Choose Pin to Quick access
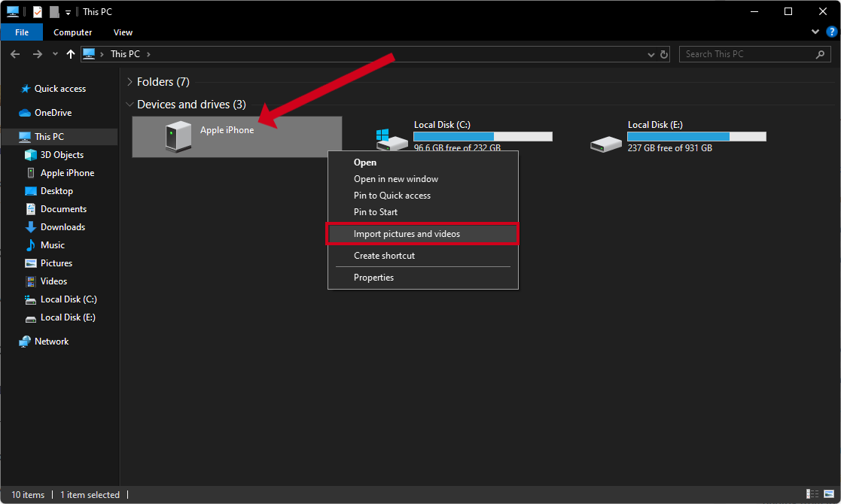This screenshot has height=504, width=841. [x=422, y=196]
